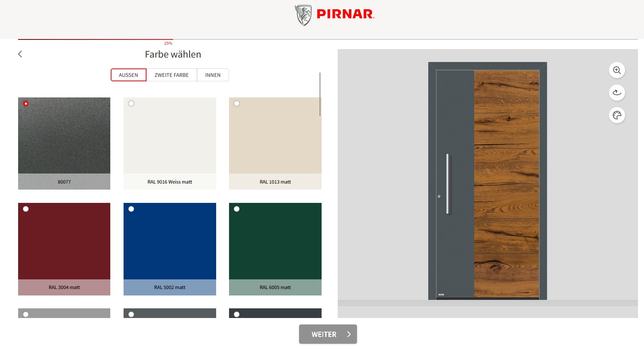Select RAL 9016 Weiss matt radio button

click(131, 103)
